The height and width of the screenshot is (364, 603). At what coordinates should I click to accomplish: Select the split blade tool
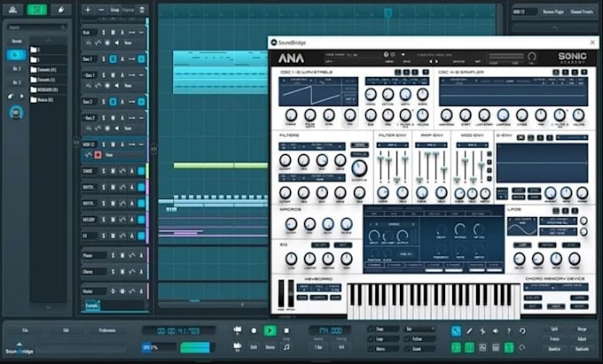click(x=482, y=331)
